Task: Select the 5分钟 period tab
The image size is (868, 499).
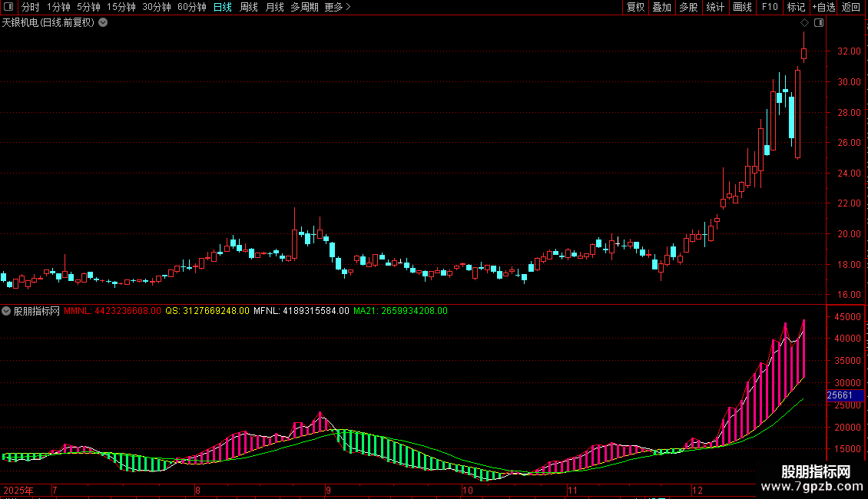Action: 88,7
